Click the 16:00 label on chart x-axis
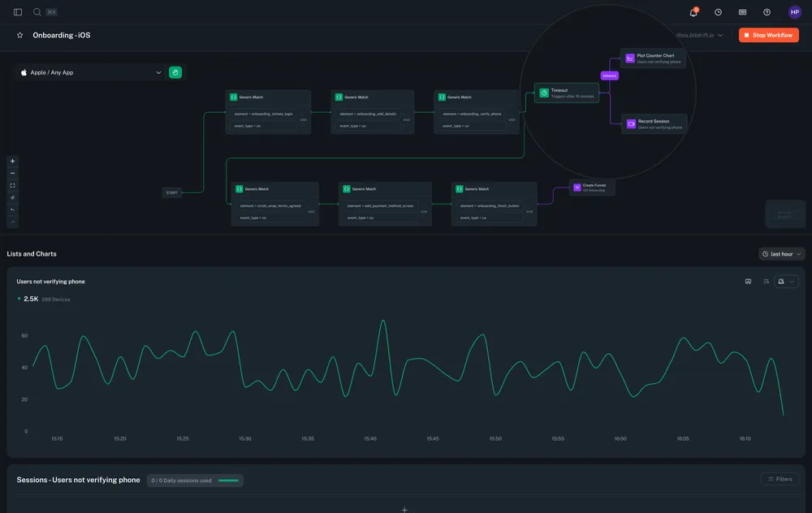 click(x=620, y=439)
